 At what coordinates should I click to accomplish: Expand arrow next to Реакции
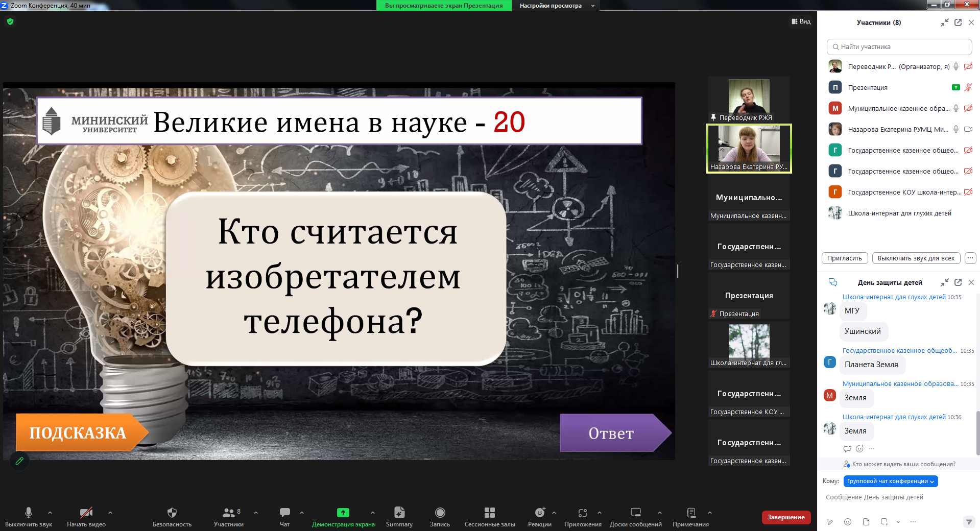tap(554, 512)
